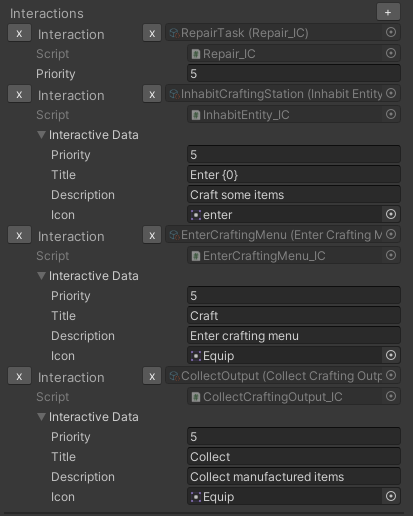Remove the CollectOutput interaction entry
413x516 pixels.
point(19,376)
